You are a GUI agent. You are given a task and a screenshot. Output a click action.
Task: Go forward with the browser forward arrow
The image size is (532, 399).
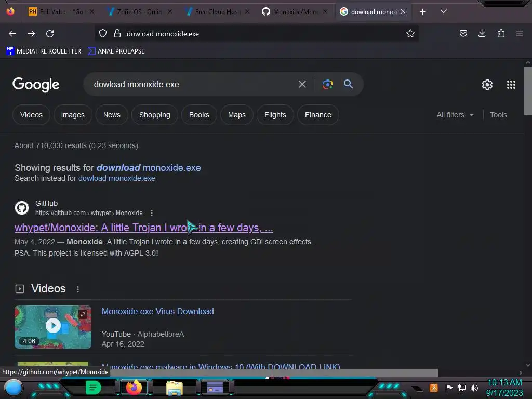tap(31, 34)
